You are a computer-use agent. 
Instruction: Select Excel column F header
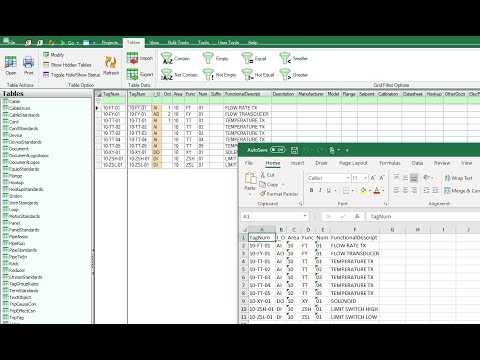pyautogui.click(x=354, y=230)
